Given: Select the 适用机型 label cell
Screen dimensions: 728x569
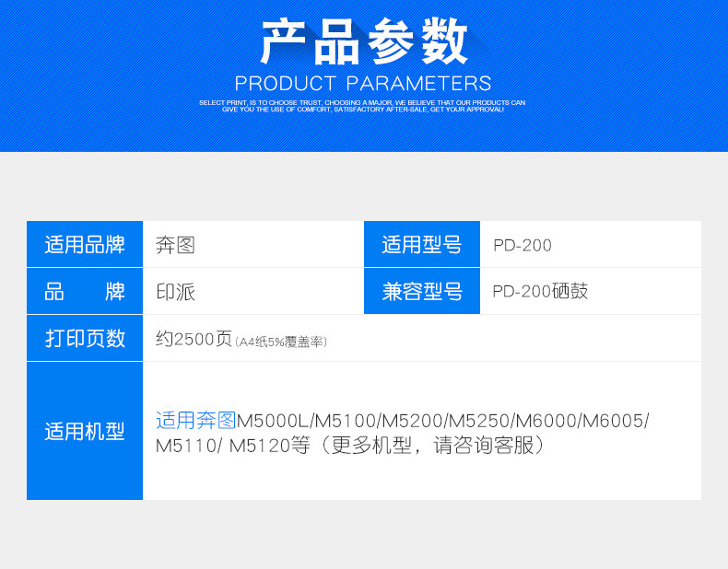Looking at the screenshot, I should [x=85, y=431].
